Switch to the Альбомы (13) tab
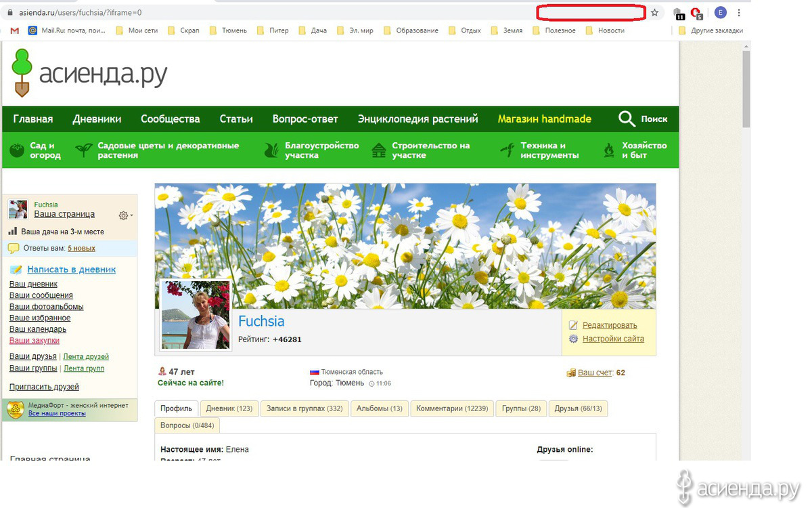812x508 pixels. pos(380,408)
